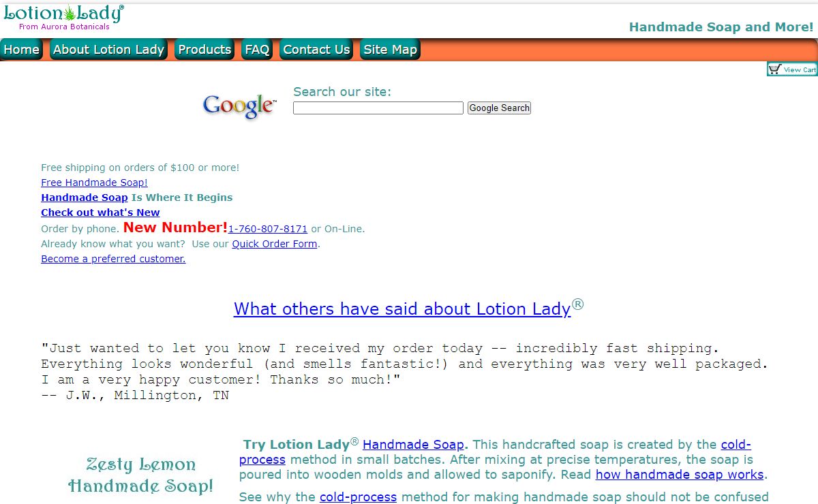Click the Google logo image
The image size is (818, 504).
coord(240,106)
